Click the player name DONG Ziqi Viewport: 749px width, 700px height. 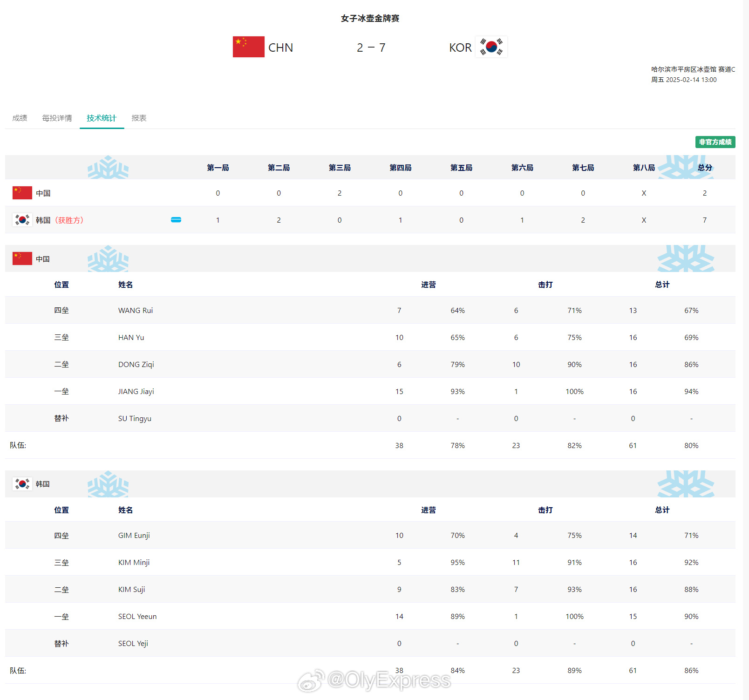(136, 364)
